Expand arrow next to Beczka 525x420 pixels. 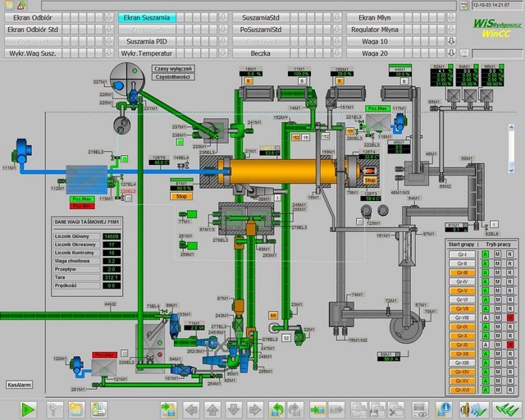337,53
